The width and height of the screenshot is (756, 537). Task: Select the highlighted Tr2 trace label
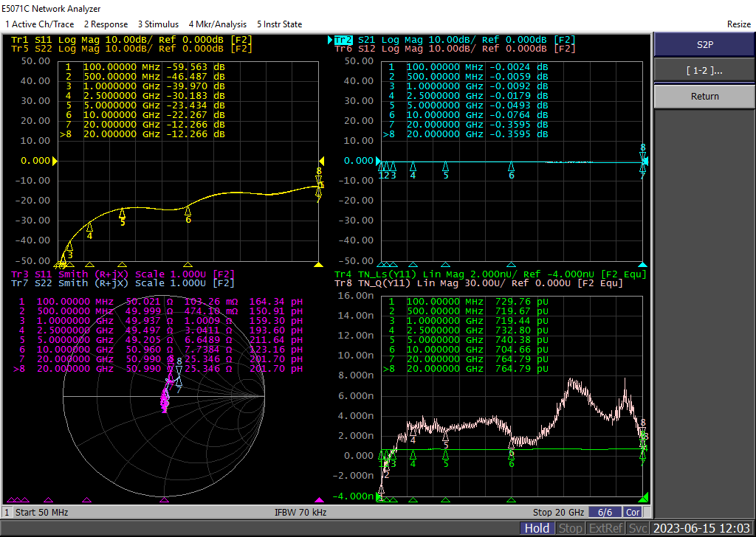coord(343,40)
